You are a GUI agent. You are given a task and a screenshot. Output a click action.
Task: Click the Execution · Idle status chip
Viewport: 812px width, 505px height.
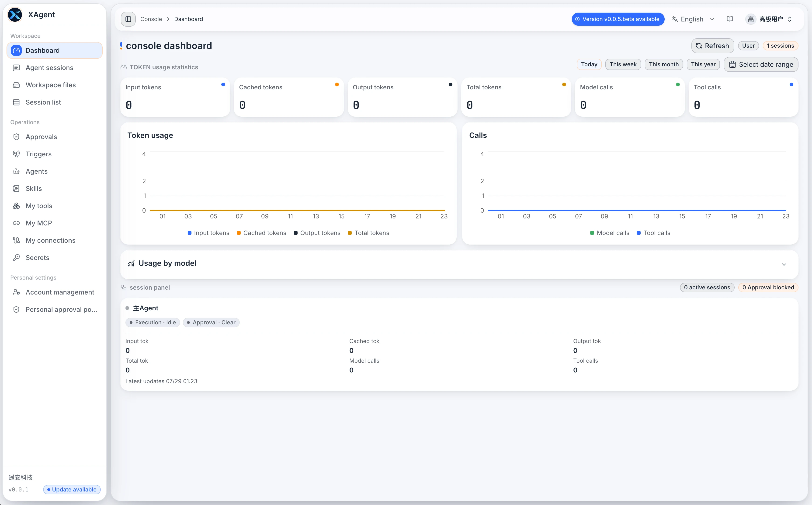[153, 323]
